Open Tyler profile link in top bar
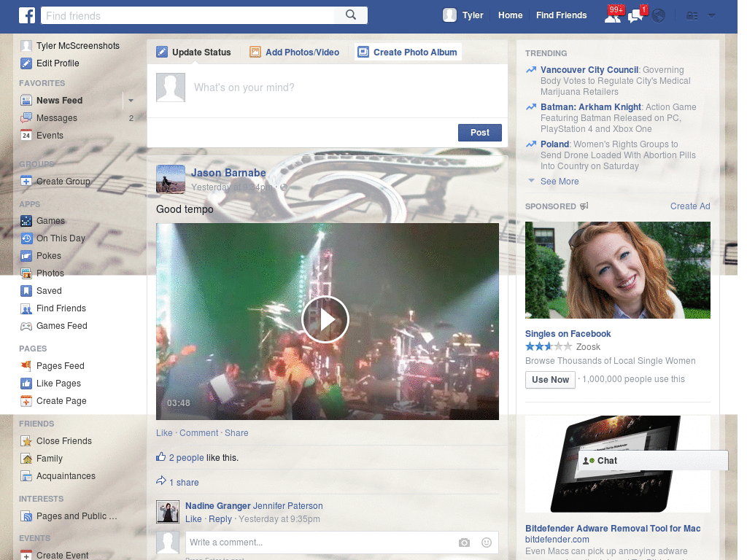Screen dimensions: 747x560 [473, 15]
